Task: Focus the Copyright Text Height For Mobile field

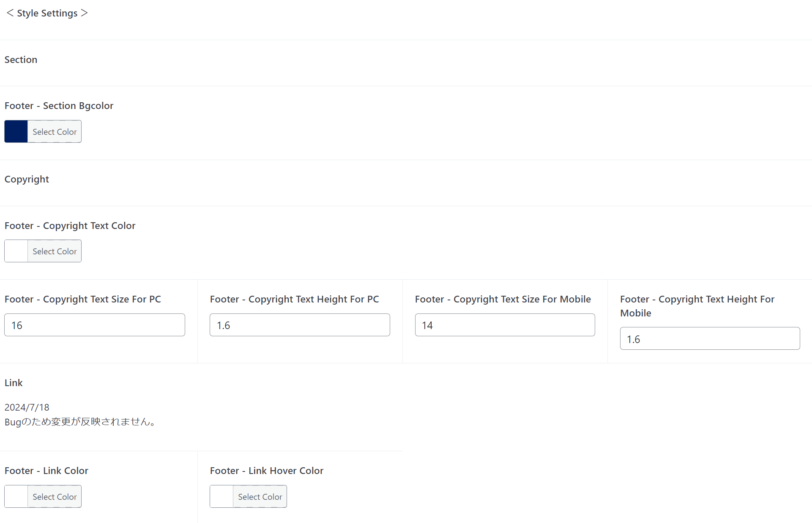Action: [x=710, y=338]
